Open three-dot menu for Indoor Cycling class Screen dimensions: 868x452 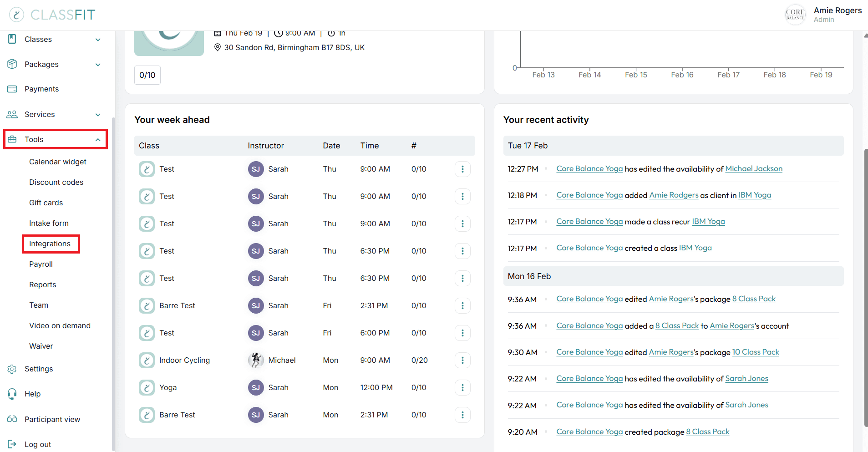[462, 360]
